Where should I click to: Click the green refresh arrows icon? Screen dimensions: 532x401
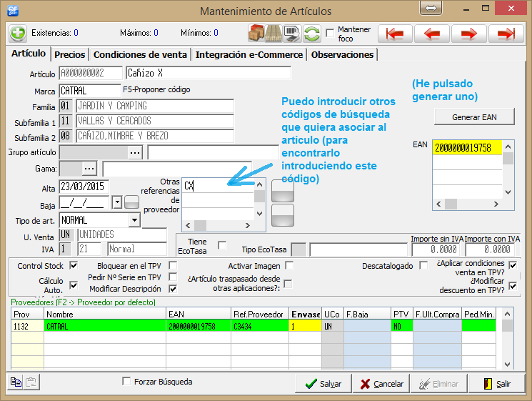tap(312, 34)
